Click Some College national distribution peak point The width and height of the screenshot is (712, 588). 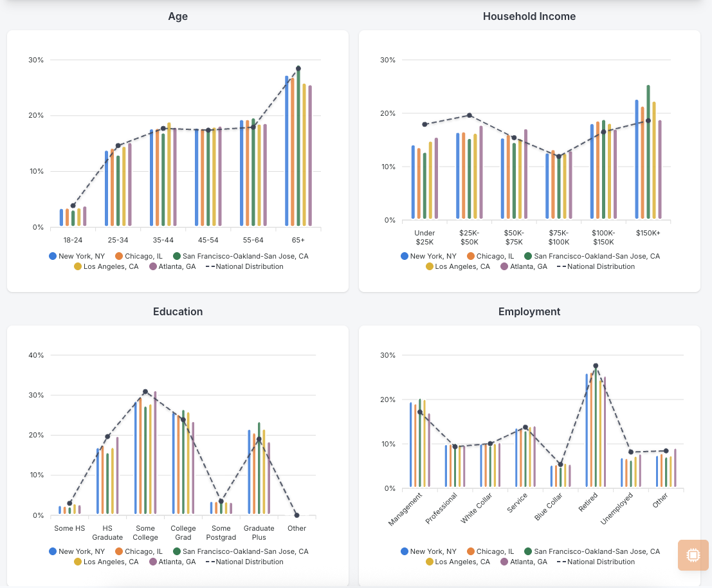click(x=145, y=391)
